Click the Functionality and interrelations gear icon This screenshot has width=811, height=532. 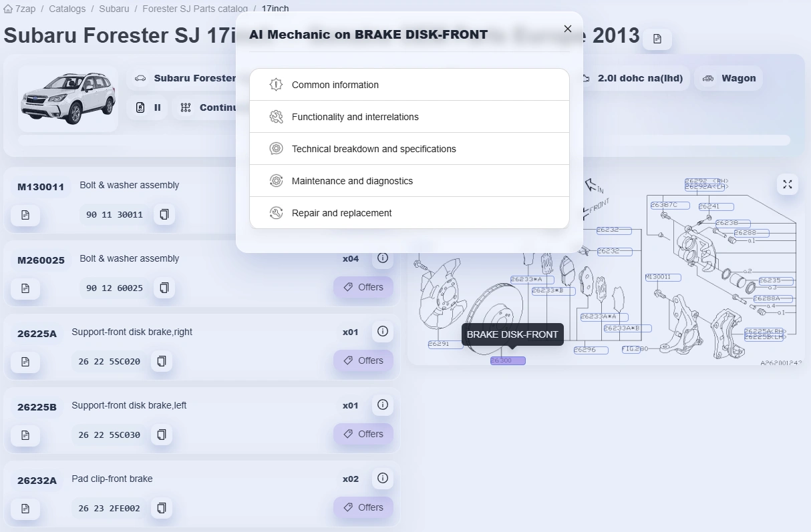point(276,117)
